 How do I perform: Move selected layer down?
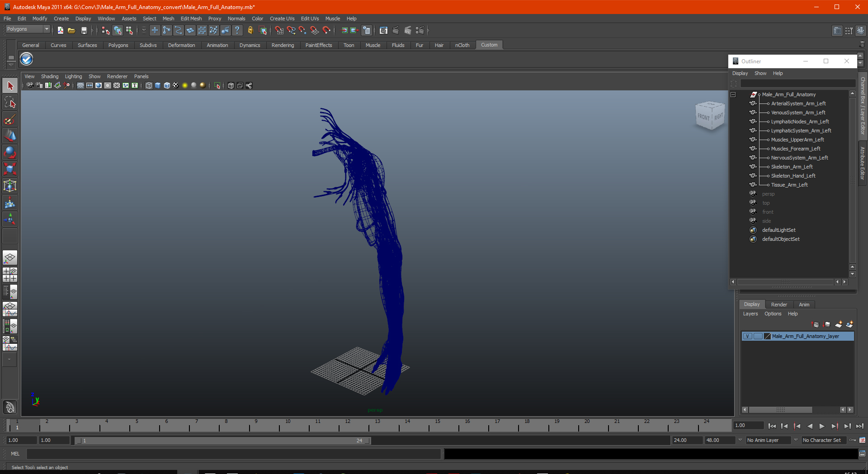(827, 324)
